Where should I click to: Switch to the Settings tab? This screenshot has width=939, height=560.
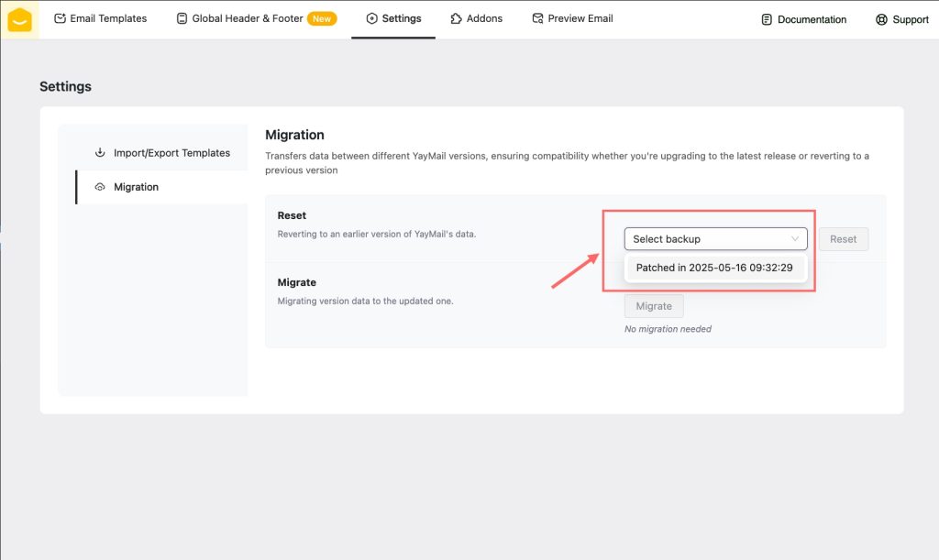click(x=393, y=18)
